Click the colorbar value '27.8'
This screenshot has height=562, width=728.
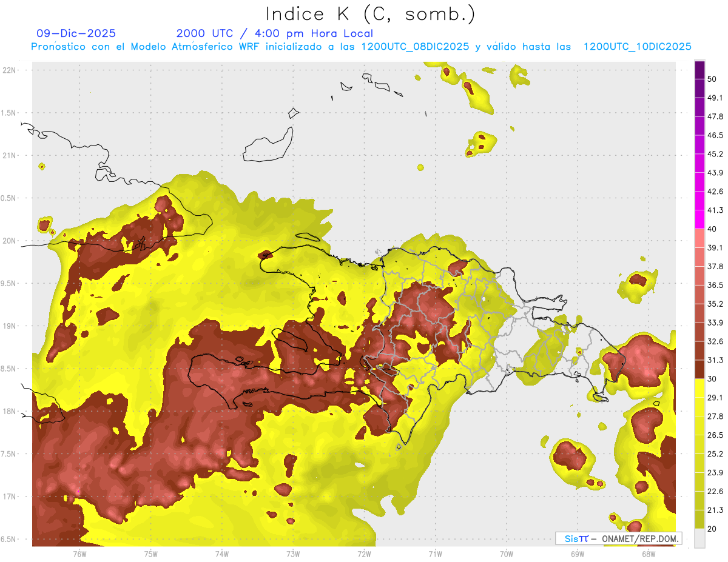click(x=715, y=416)
